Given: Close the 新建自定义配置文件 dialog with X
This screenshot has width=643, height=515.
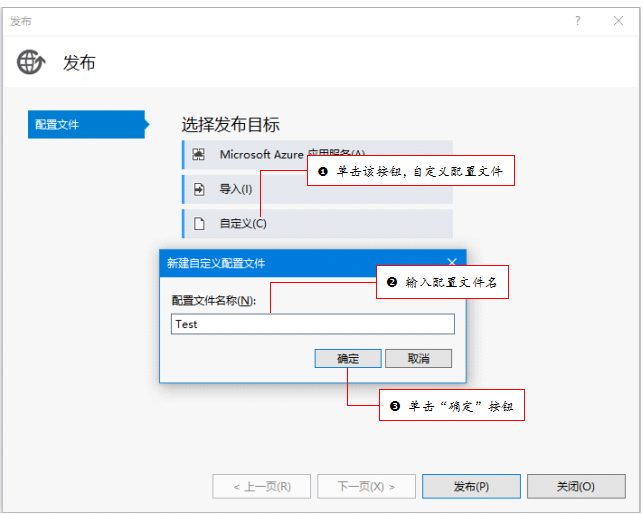Looking at the screenshot, I should [x=452, y=262].
